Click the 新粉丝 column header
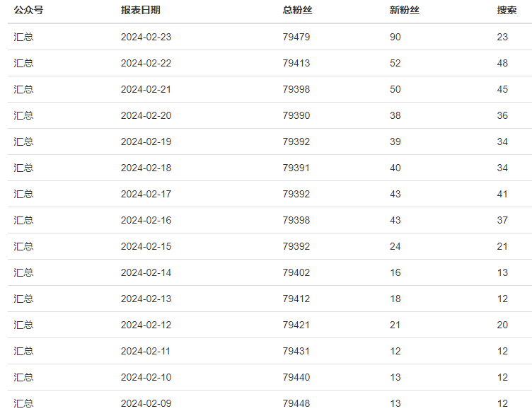This screenshot has height=416, width=532. click(x=405, y=10)
